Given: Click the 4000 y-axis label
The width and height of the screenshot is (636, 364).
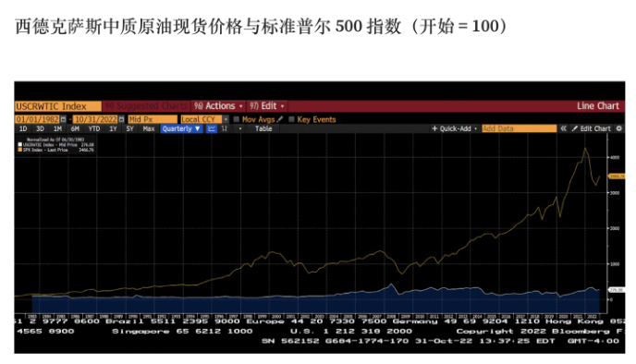Looking at the screenshot, I should coord(615,157).
